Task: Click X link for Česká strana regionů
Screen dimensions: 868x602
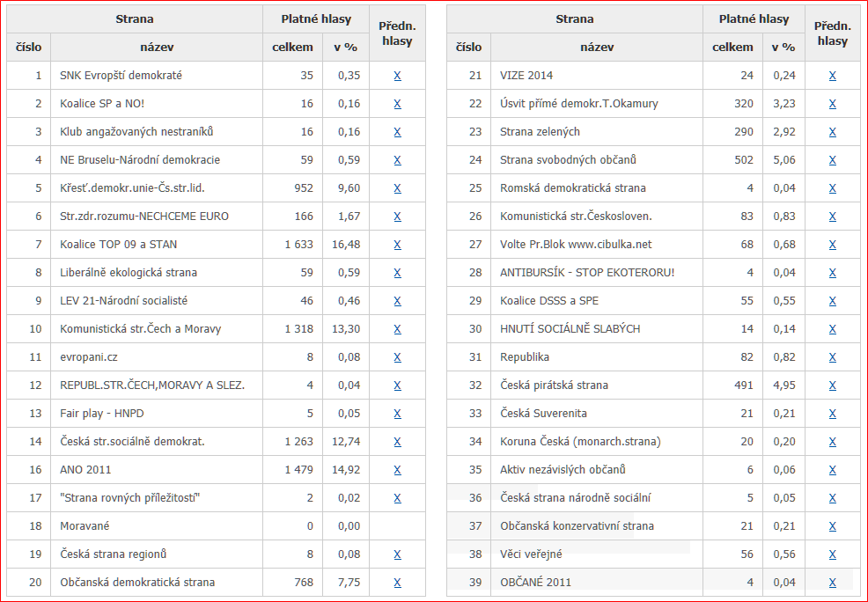Action: (397, 555)
